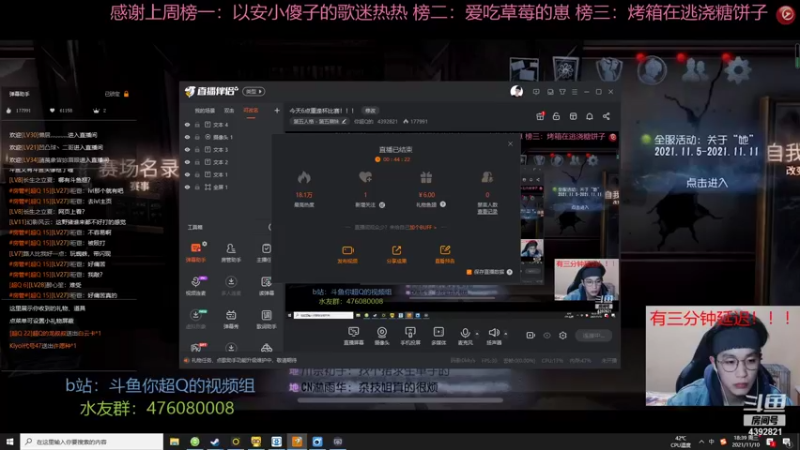Viewport: 800px width, 450px height.
Task: Open the notification bell icon
Action: tap(589, 116)
